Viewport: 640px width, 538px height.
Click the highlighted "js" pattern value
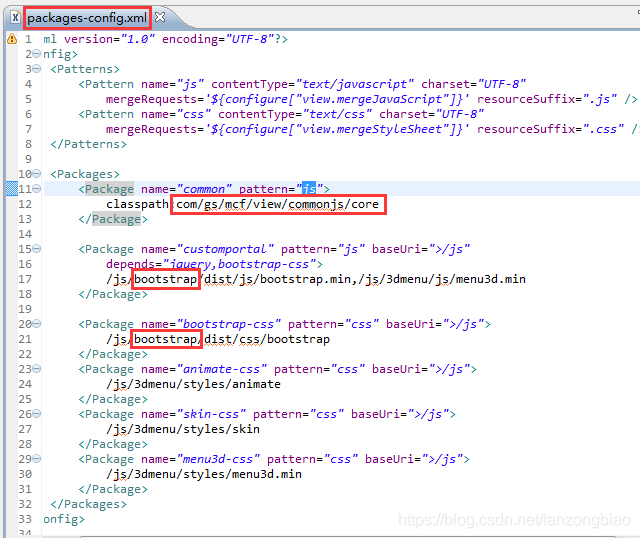(x=309, y=189)
